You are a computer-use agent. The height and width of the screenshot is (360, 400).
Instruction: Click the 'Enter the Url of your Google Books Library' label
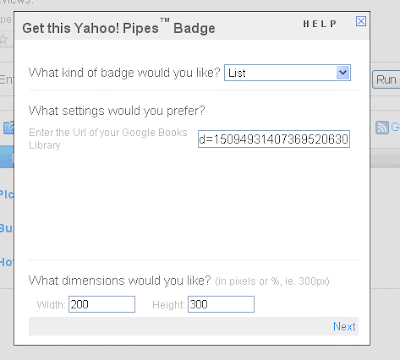[x=108, y=139]
